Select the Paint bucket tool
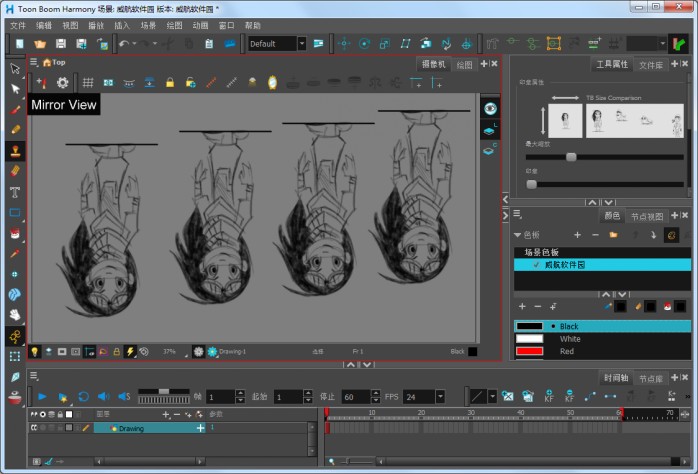Screen dimensions: 698x474 (15, 233)
